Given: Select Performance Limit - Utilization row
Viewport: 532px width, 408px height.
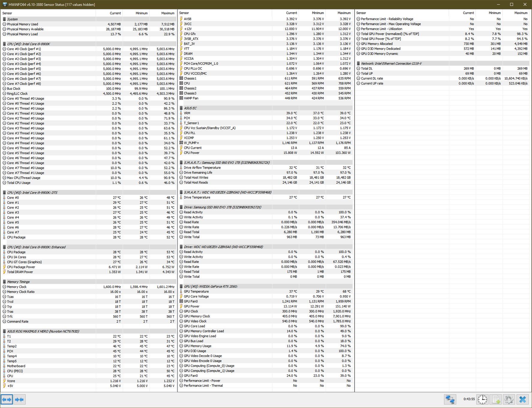Looking at the screenshot, I should pos(443,29).
